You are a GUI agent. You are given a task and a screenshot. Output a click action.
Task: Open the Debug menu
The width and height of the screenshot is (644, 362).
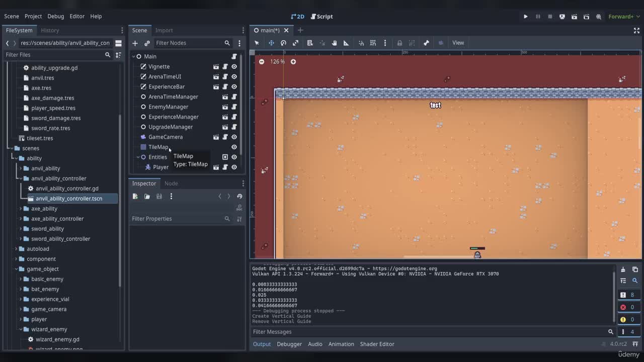click(55, 16)
